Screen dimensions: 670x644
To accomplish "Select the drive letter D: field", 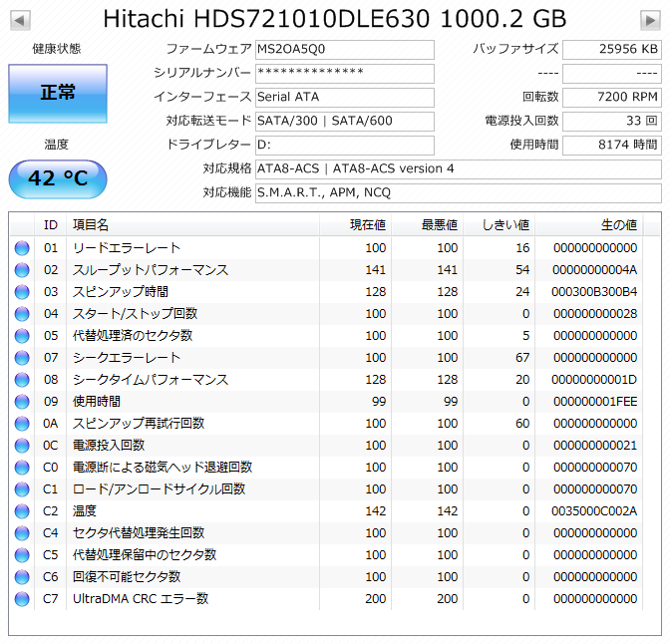I will 345,146.
